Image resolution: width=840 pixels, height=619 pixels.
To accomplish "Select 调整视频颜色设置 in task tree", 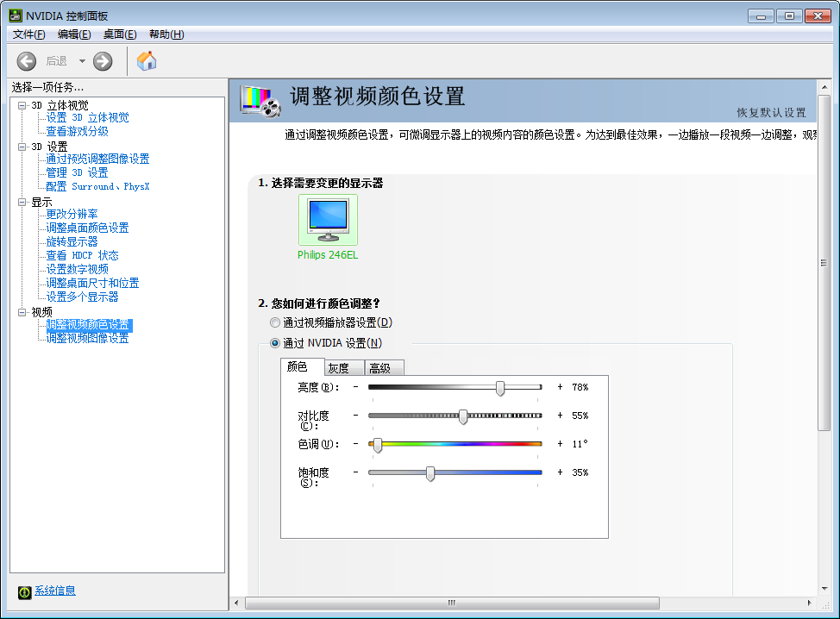I will [88, 325].
